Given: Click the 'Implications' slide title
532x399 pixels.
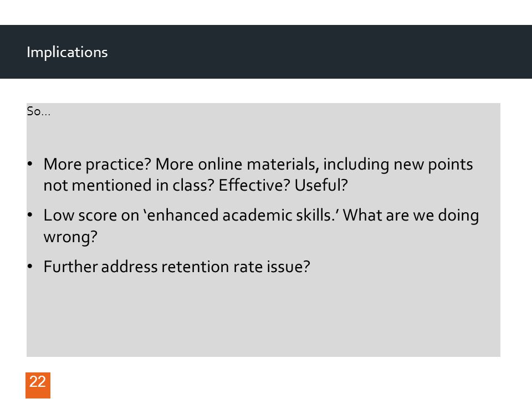Looking at the screenshot, I should pos(67,52).
